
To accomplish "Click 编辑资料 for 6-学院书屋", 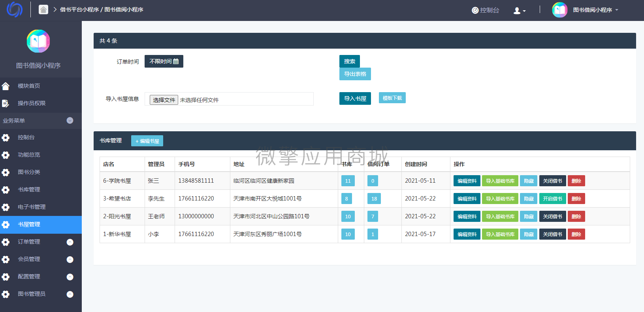I will point(467,181).
